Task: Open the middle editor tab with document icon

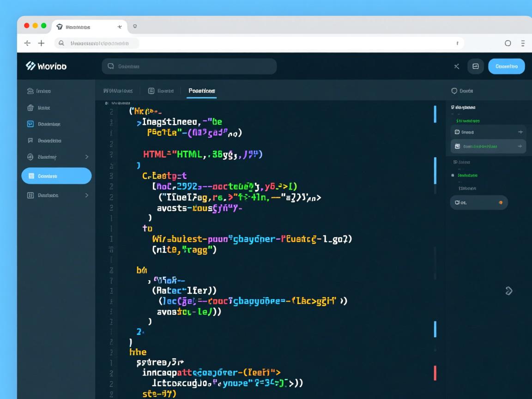Action: point(161,91)
